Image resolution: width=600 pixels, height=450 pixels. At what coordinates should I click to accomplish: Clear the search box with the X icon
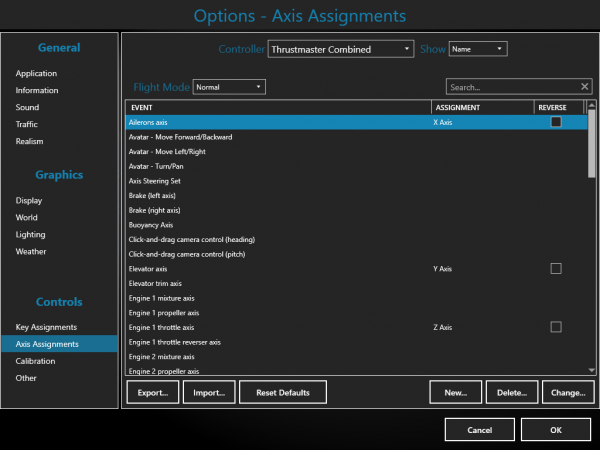coord(585,87)
